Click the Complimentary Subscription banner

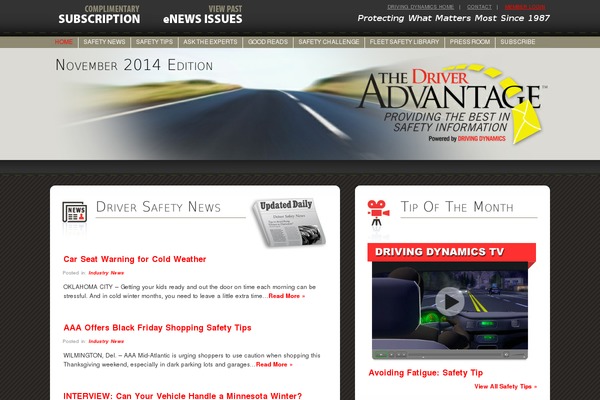click(x=99, y=15)
